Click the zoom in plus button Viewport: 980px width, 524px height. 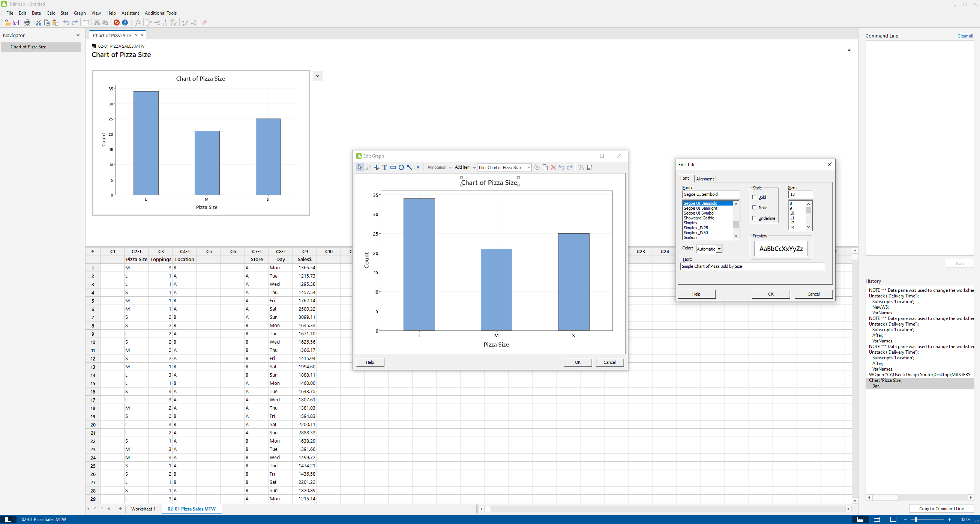(949, 519)
